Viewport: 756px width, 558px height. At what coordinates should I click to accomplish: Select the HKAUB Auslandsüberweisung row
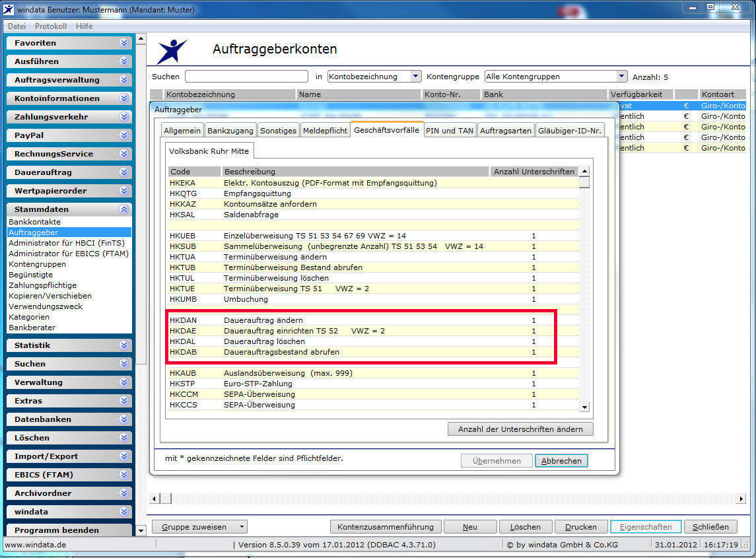372,373
